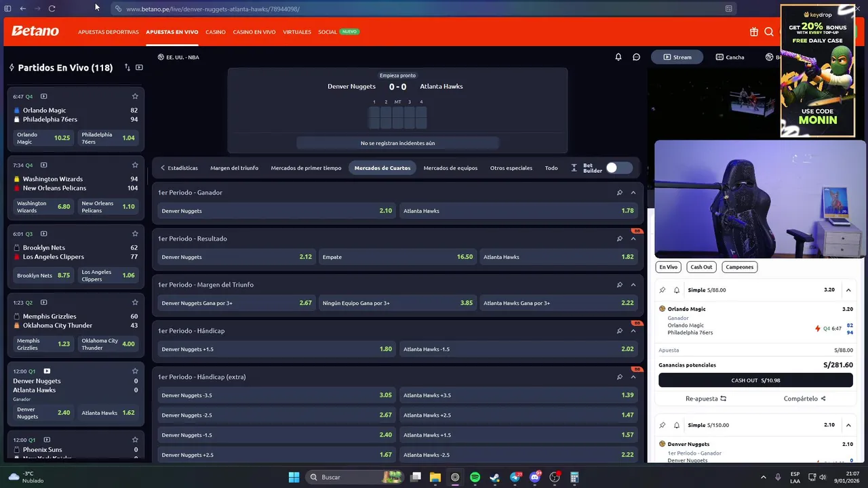
Task: Star the Denver Nuggets vs Atlanta Hawks game
Action: [135, 371]
